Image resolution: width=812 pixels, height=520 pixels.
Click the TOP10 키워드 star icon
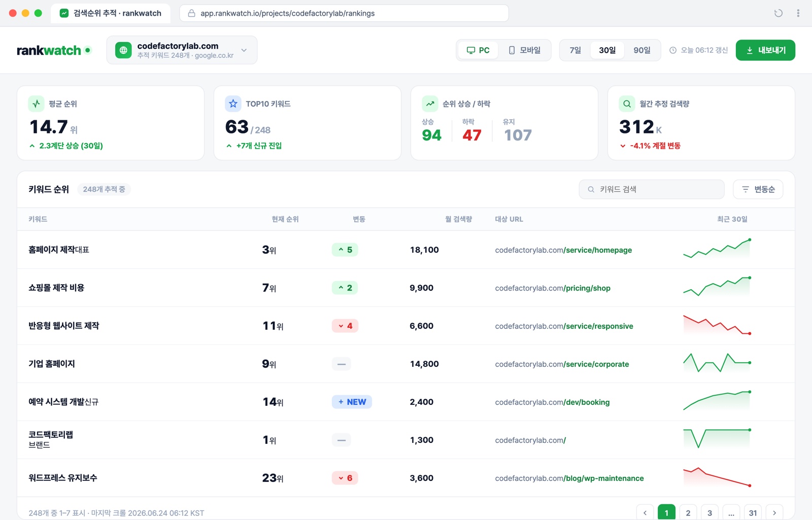[233, 103]
